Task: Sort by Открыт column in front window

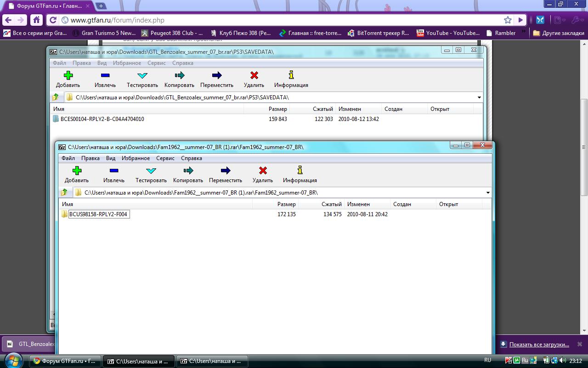Action: point(459,204)
